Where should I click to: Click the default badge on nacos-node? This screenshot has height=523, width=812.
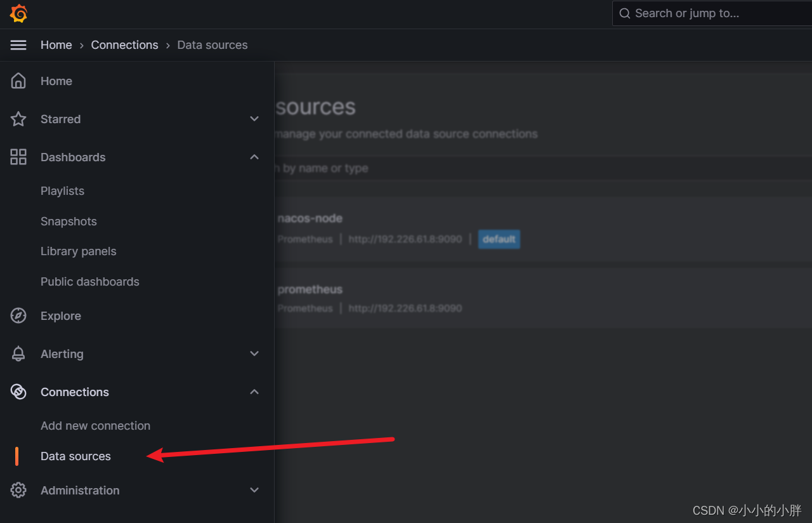(499, 239)
